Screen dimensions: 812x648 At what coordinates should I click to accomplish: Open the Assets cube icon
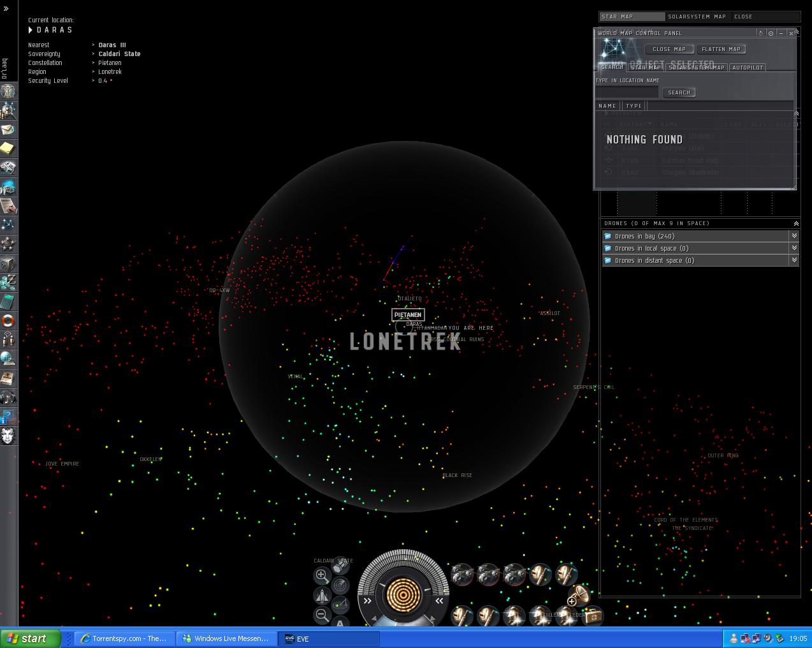click(x=8, y=263)
